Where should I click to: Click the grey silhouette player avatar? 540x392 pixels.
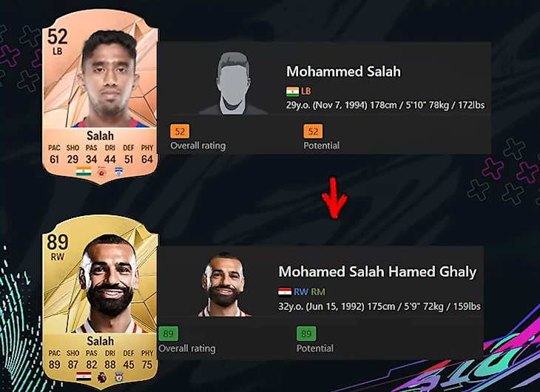pos(233,83)
